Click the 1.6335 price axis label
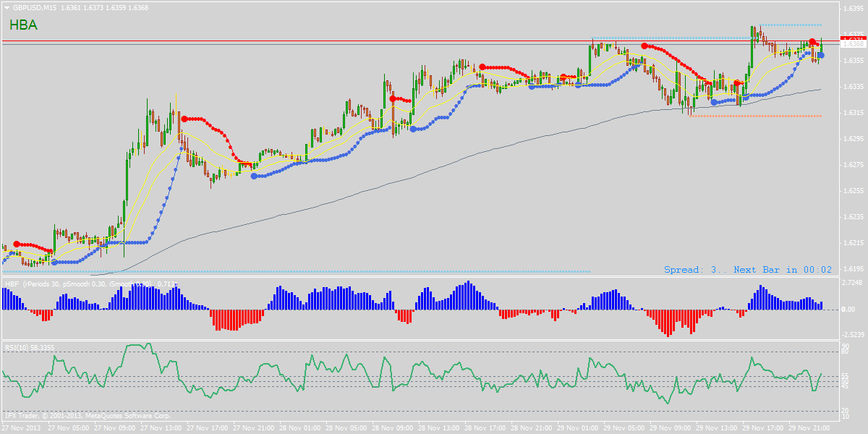 click(x=854, y=87)
